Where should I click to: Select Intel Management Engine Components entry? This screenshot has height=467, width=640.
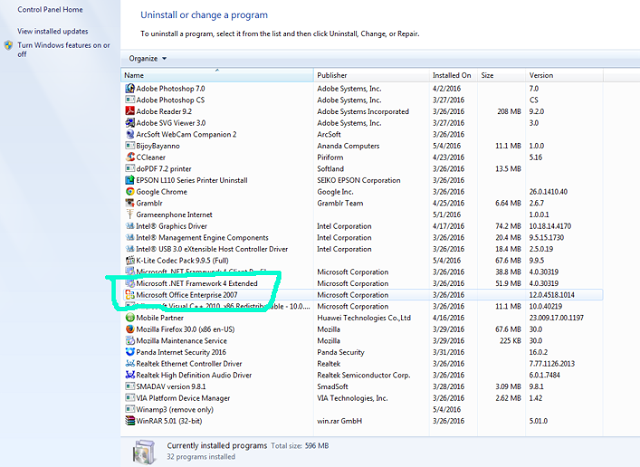(x=362, y=237)
